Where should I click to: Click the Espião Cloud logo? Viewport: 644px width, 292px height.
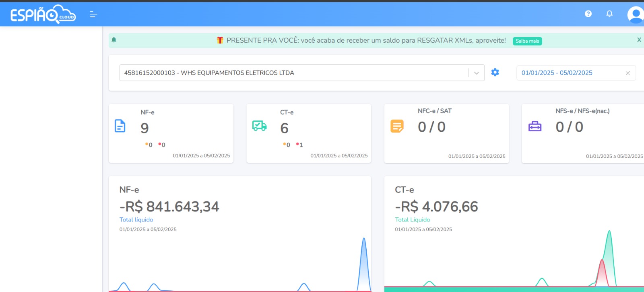pyautogui.click(x=43, y=14)
